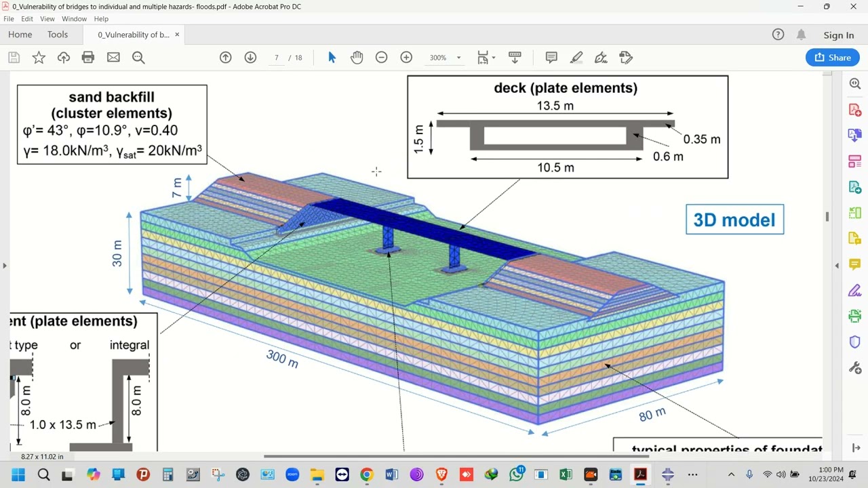This screenshot has height=488, width=868.
Task: Expand the left navigation pane arrow
Action: click(x=5, y=265)
